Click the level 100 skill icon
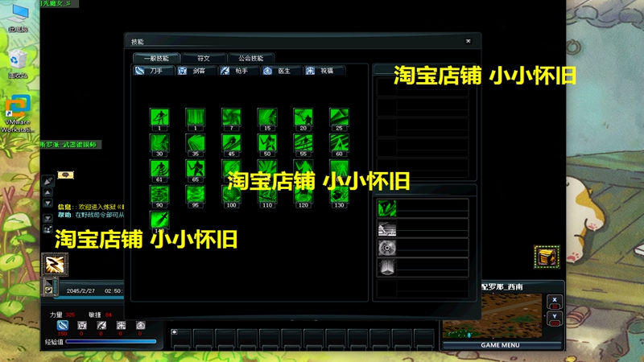 tap(231, 194)
